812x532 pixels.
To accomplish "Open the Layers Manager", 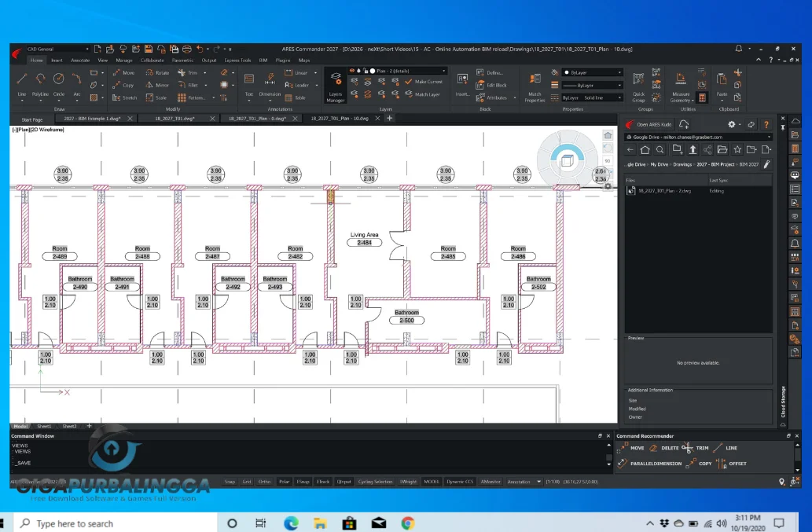I will 336,86.
